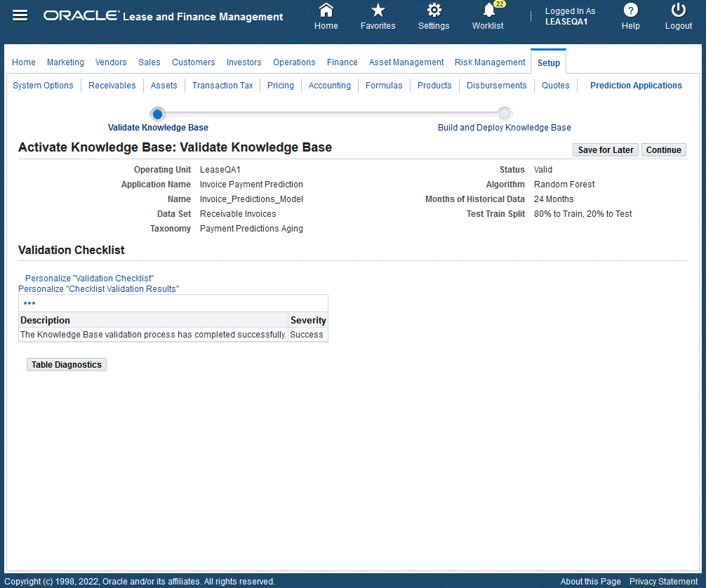
Task: Go to Accounting subtab
Action: [x=330, y=85]
